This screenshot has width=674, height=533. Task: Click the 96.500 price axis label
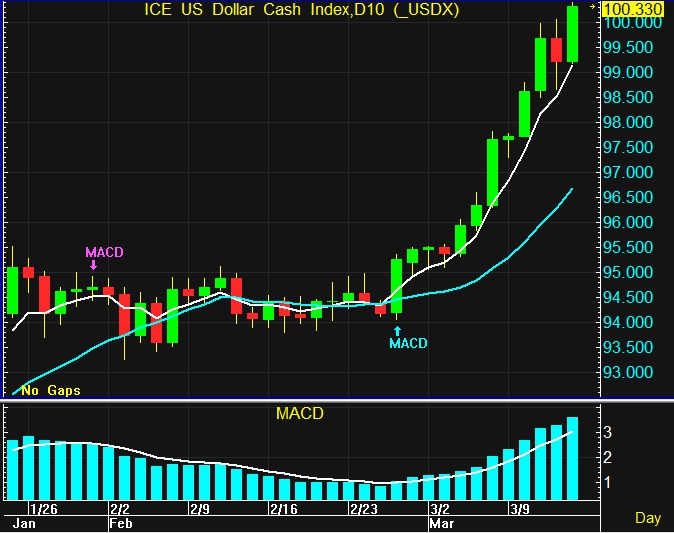click(x=628, y=197)
